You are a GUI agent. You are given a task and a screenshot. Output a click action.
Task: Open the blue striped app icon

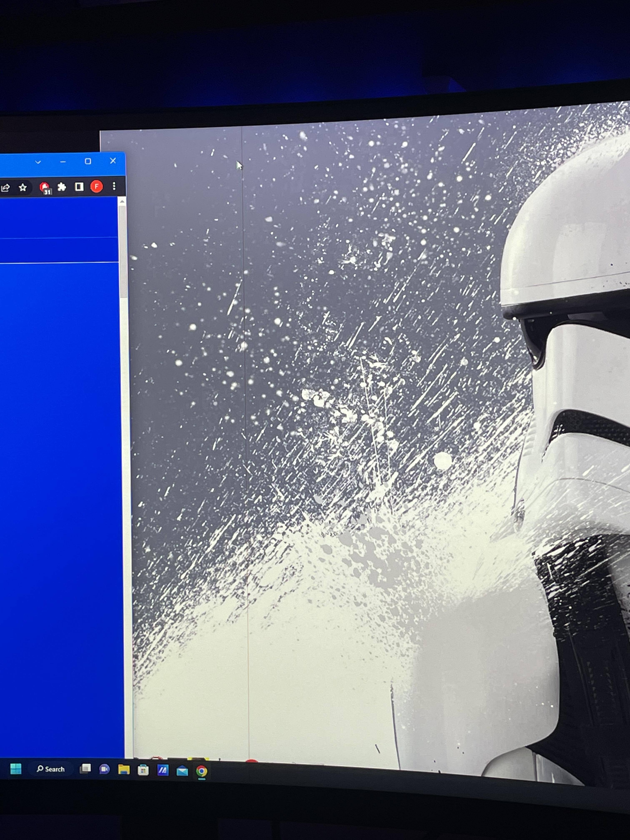tap(163, 770)
